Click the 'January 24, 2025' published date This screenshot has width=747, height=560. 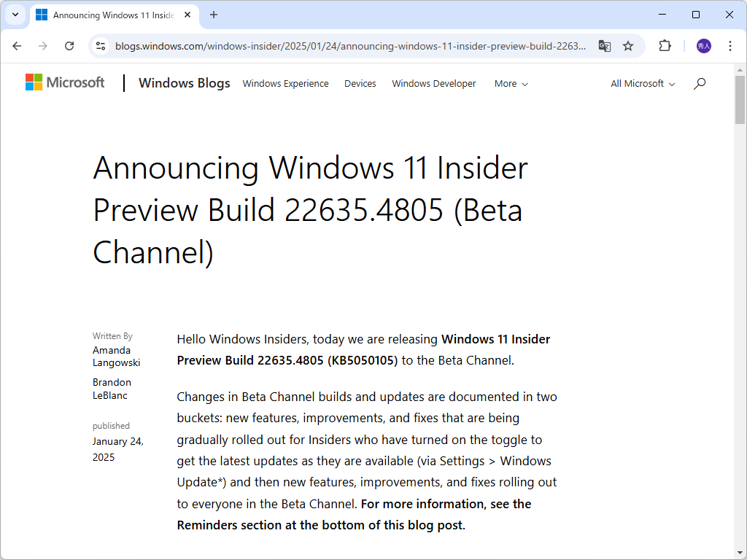pos(117,449)
